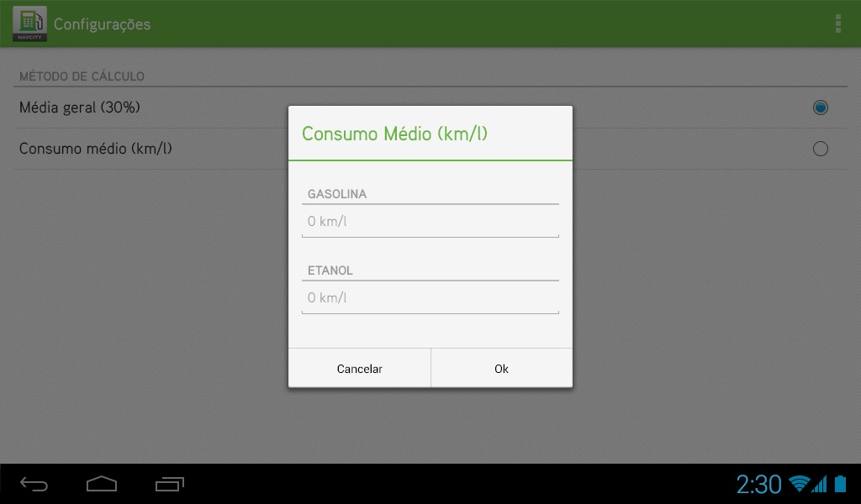Tap the mobile signal strength icon
Image resolution: width=861 pixels, height=504 pixels.
pos(819,484)
